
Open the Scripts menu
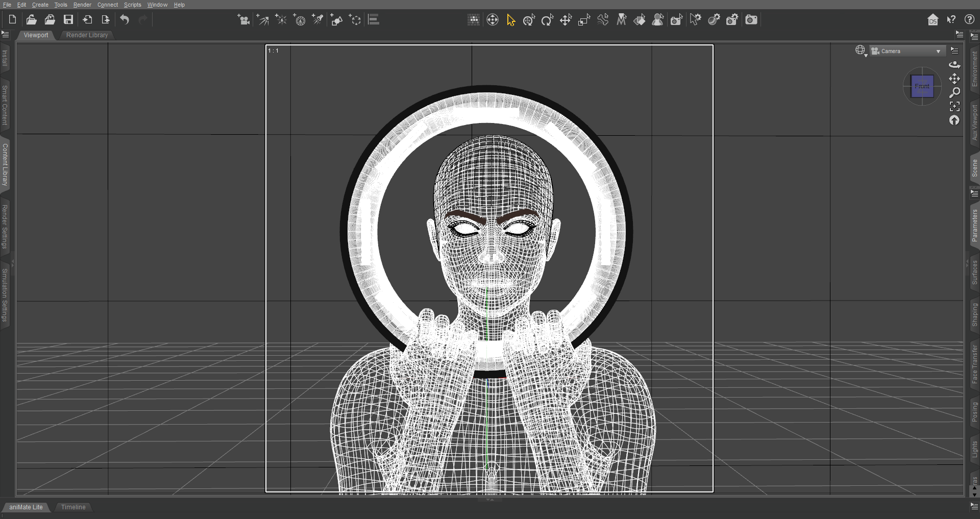point(132,5)
